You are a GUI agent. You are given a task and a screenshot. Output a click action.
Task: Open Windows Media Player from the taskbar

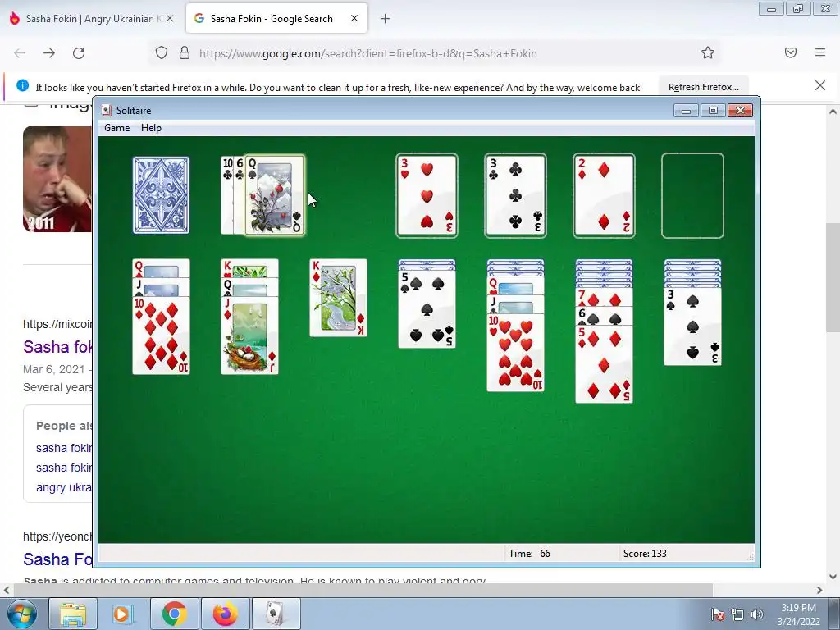[123, 614]
